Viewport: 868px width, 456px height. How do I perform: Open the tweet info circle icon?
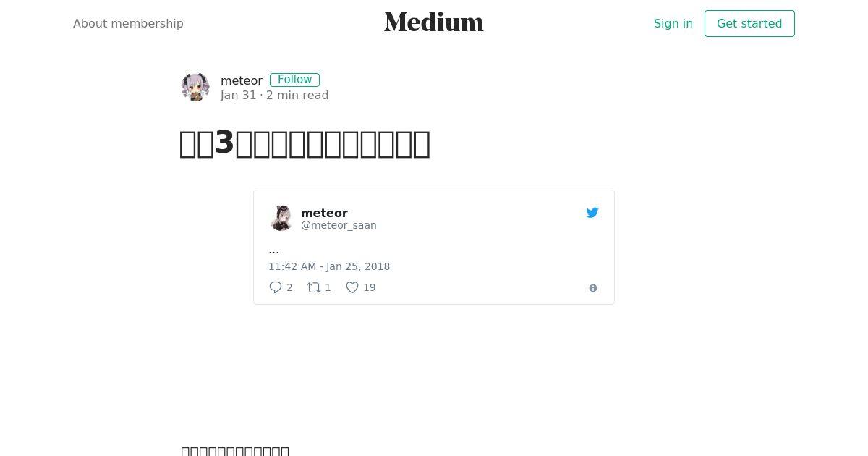[593, 288]
